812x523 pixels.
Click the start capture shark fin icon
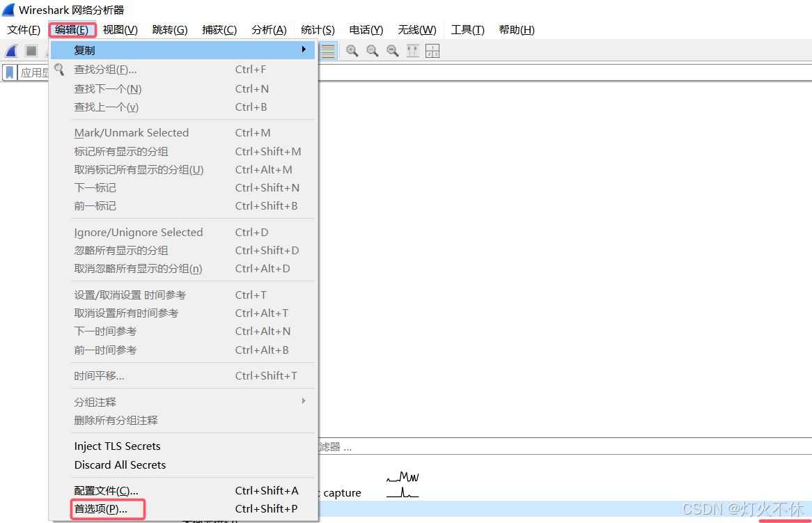coord(11,51)
